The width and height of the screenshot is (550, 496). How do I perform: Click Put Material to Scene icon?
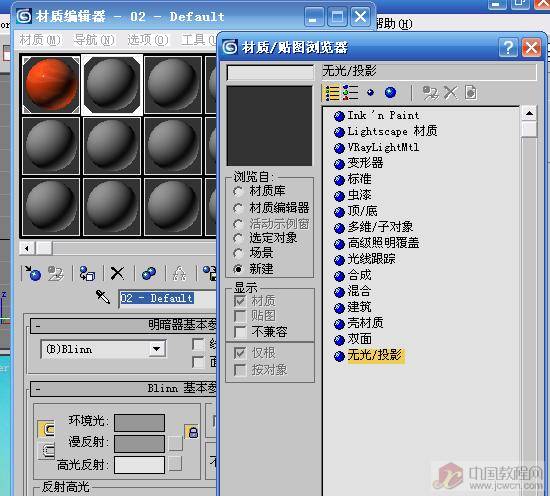click(56, 273)
